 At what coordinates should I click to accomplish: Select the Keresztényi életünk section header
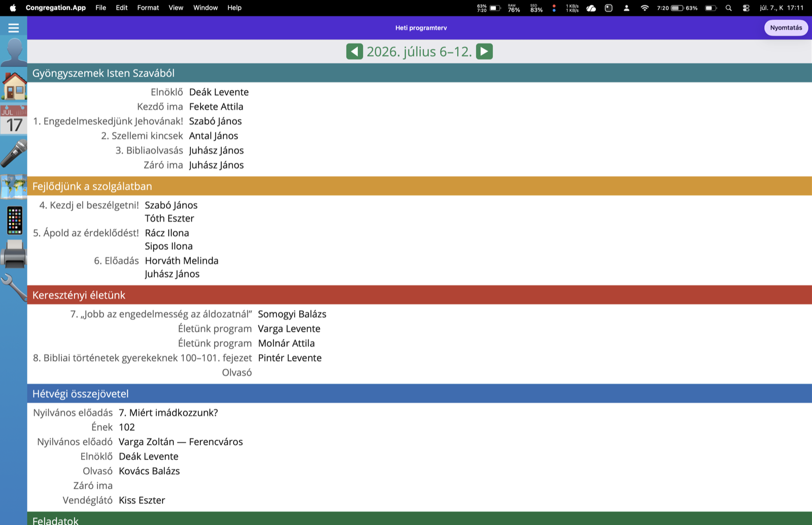click(x=420, y=295)
